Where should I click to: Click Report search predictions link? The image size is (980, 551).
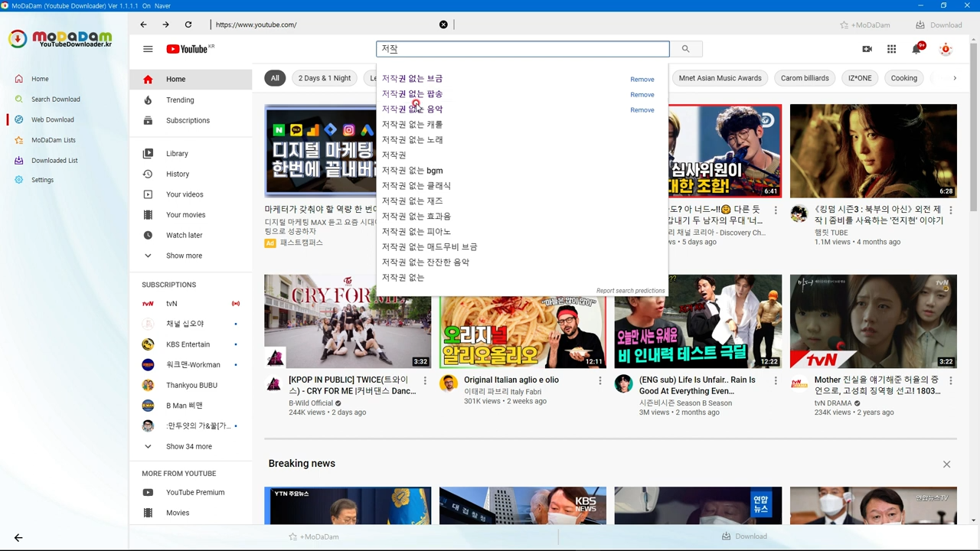630,291
